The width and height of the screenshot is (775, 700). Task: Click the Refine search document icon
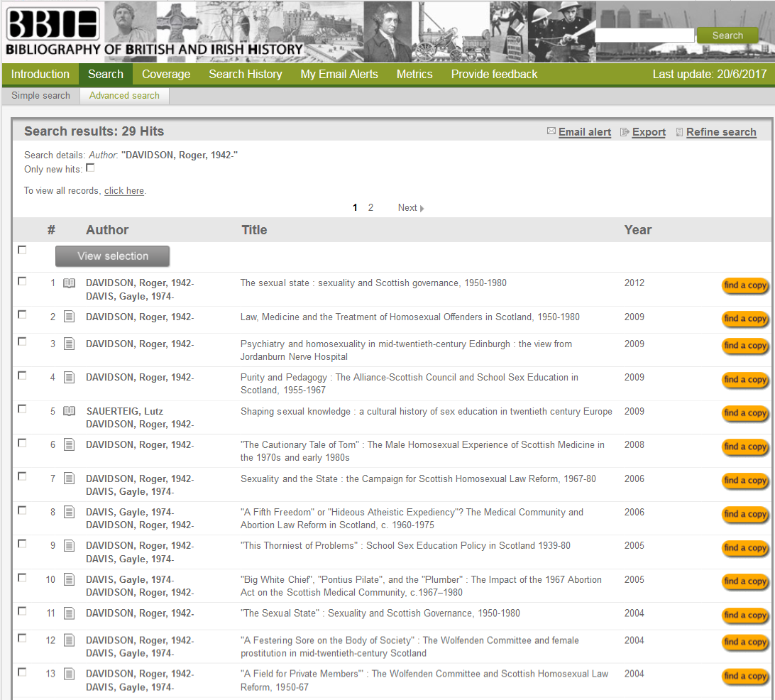[x=679, y=132]
